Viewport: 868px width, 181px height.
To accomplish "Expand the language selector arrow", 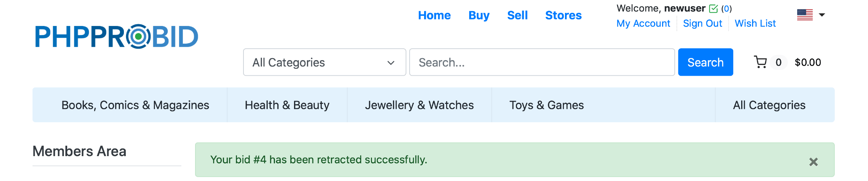I will click(822, 15).
